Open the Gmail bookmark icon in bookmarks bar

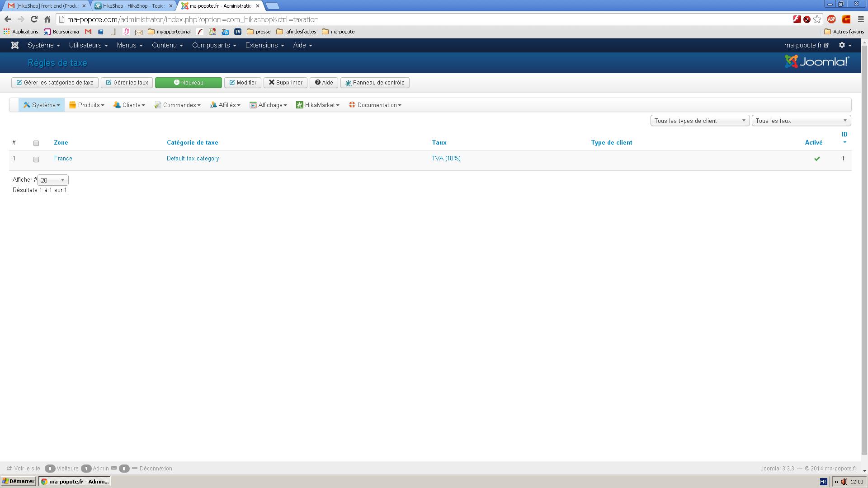[x=88, y=32]
